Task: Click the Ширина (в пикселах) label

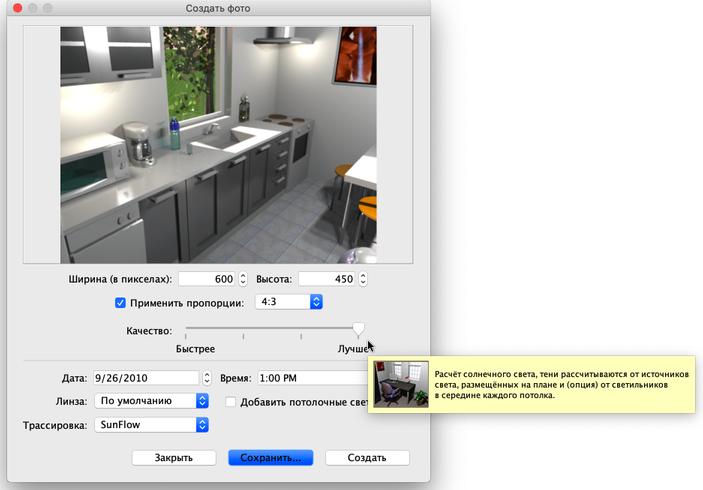Action: tap(120, 279)
